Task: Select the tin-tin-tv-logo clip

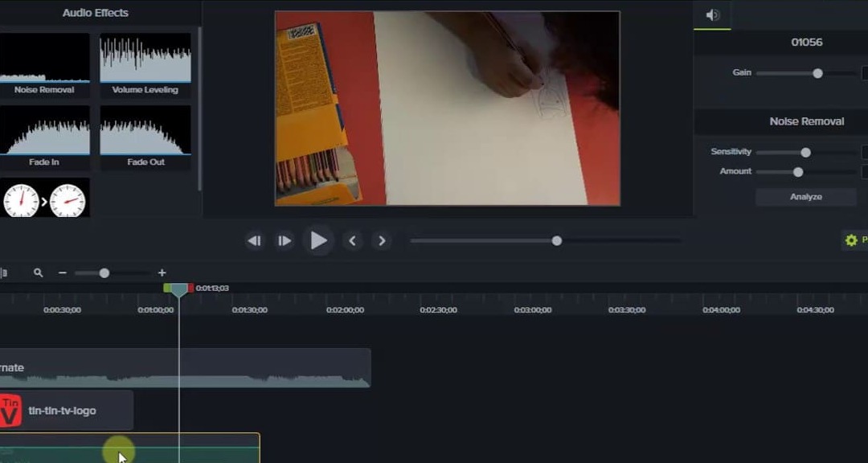Action: [67, 411]
